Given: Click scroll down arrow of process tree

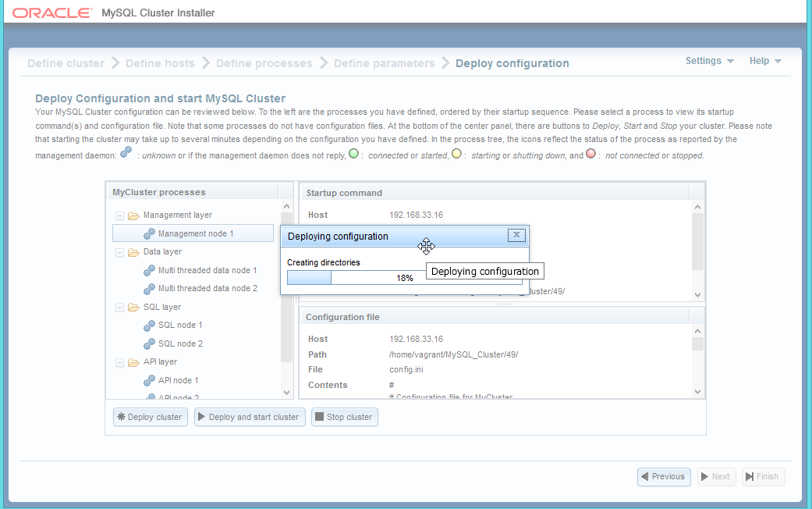Looking at the screenshot, I should (x=286, y=393).
